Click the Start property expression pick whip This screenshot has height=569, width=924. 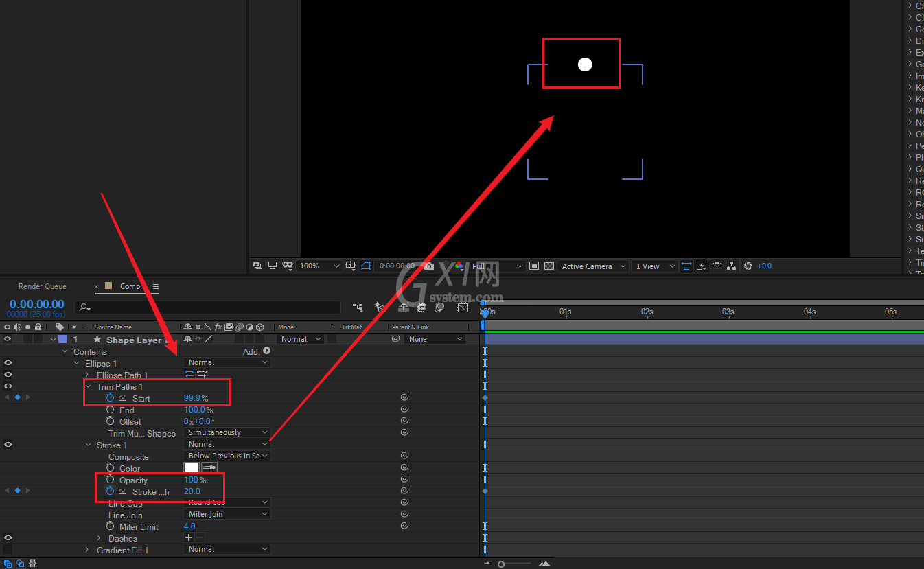click(x=405, y=397)
